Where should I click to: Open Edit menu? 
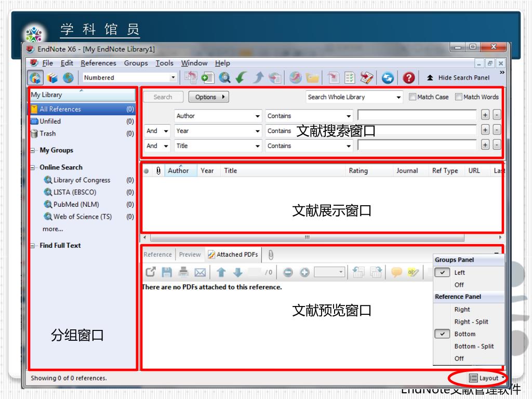point(67,63)
